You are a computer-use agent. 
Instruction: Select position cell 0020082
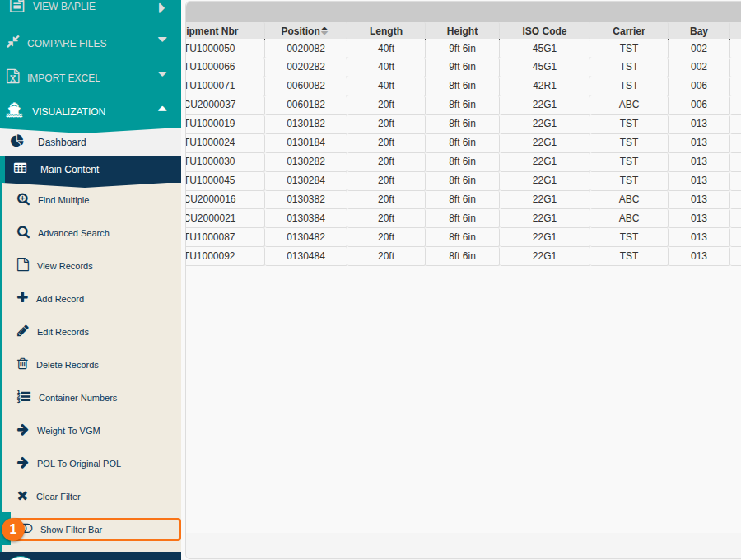coord(305,49)
